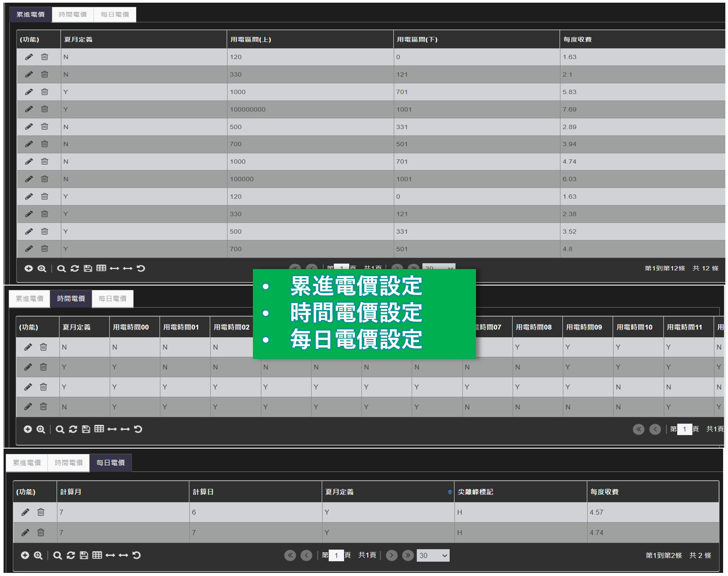Click the 用電區間(上) column header
The width and height of the screenshot is (728, 576).
[310, 40]
